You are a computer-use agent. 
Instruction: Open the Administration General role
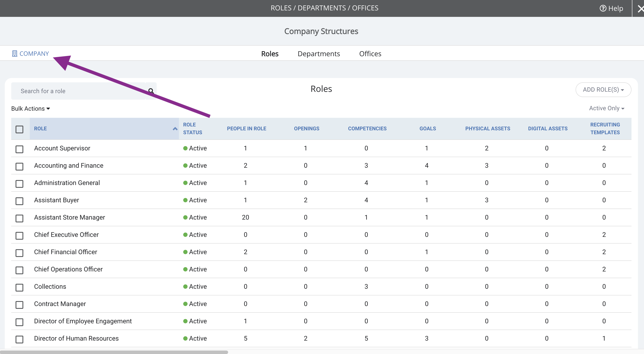[x=67, y=183]
